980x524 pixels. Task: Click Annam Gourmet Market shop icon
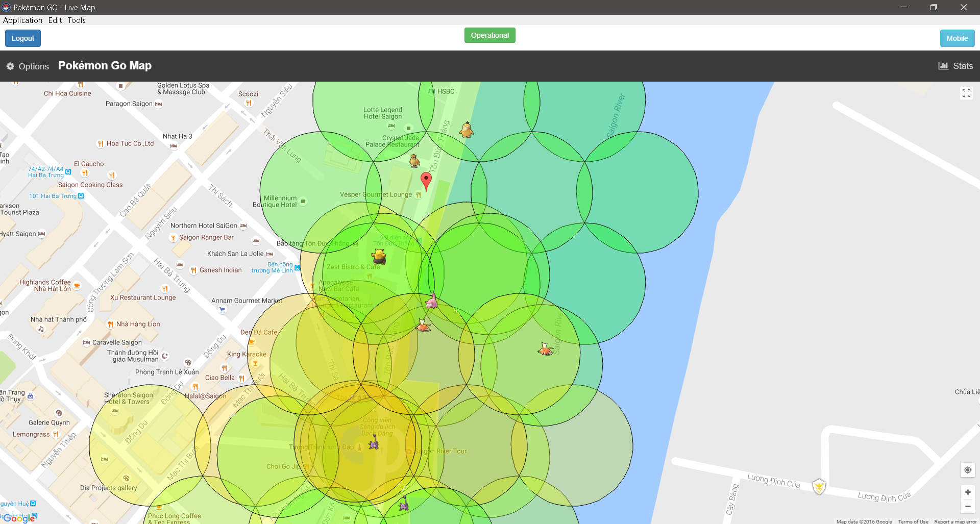point(222,310)
